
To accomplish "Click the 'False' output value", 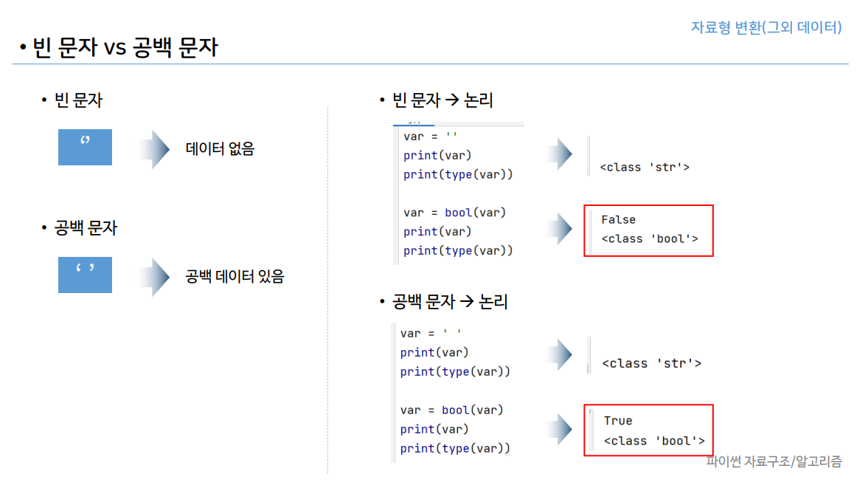I will click(x=618, y=219).
